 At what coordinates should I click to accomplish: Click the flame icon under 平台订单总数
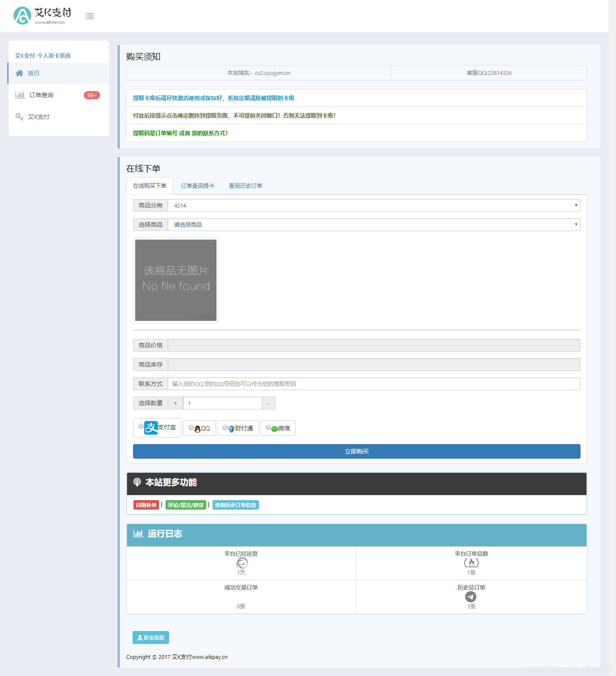click(471, 563)
